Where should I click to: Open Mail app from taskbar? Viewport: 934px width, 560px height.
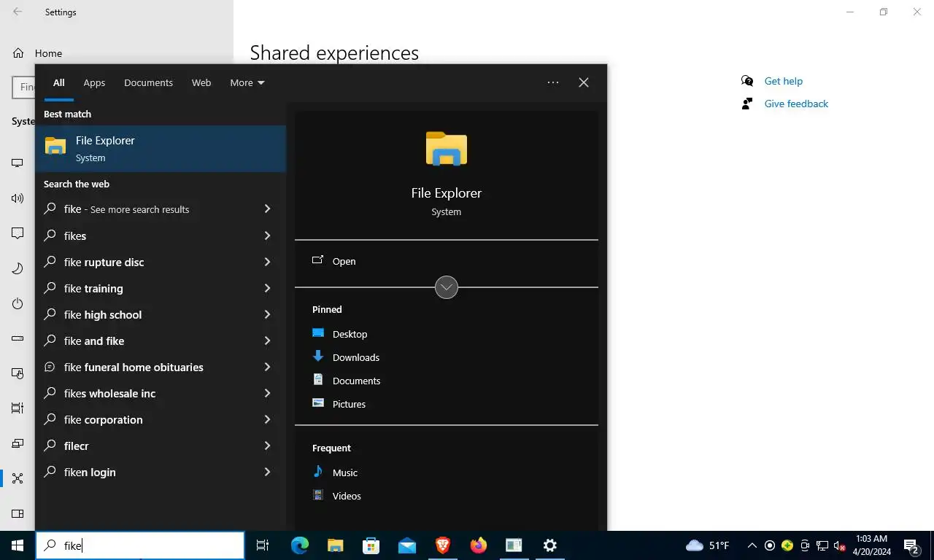[407, 545]
